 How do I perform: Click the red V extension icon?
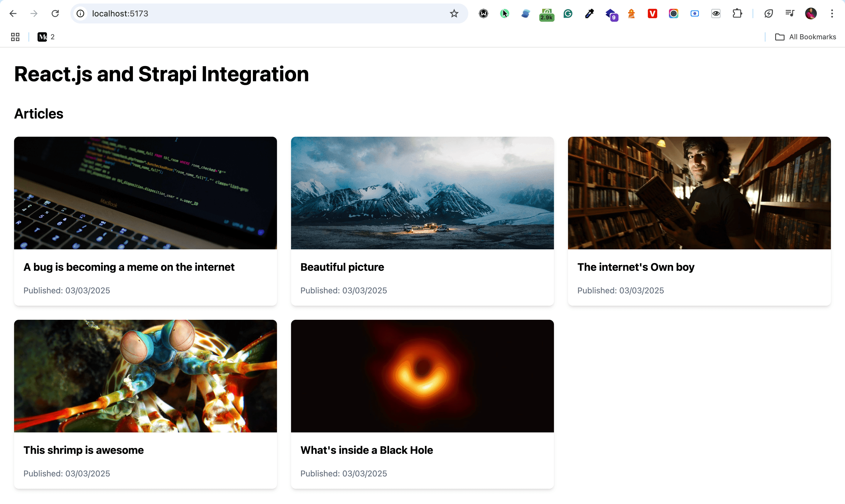653,13
